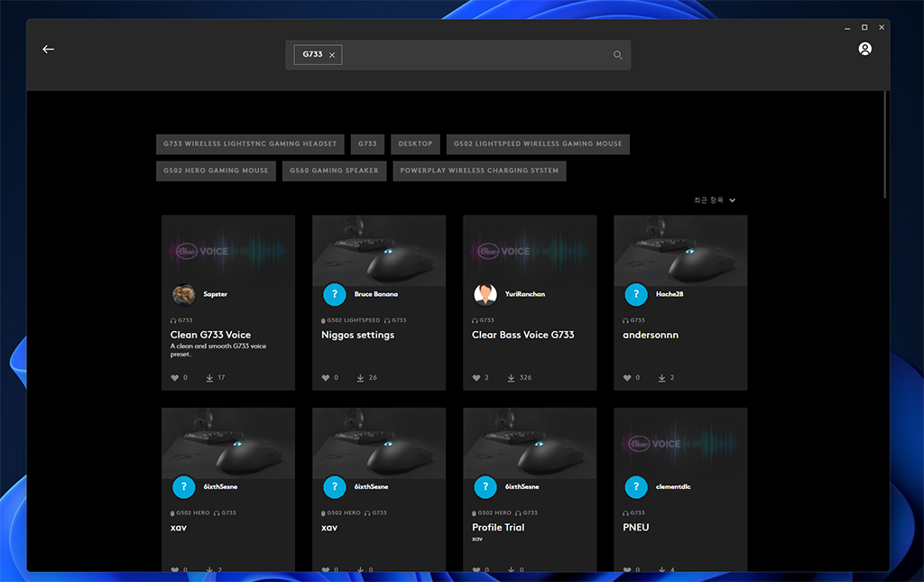
Task: Download the Clean G733 Voice preset
Action: pyautogui.click(x=209, y=377)
